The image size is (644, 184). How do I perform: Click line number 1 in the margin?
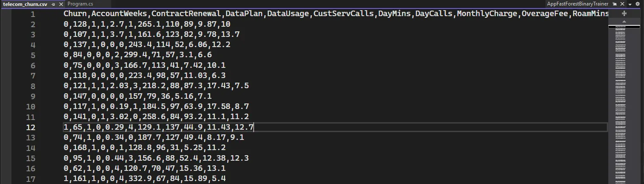click(x=33, y=14)
